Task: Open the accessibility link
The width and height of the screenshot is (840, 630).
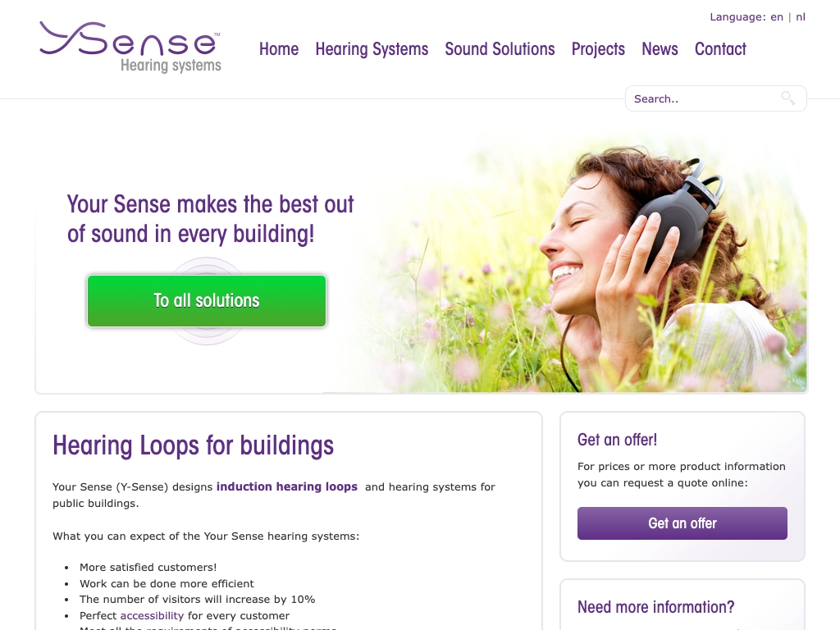Action: click(152, 615)
